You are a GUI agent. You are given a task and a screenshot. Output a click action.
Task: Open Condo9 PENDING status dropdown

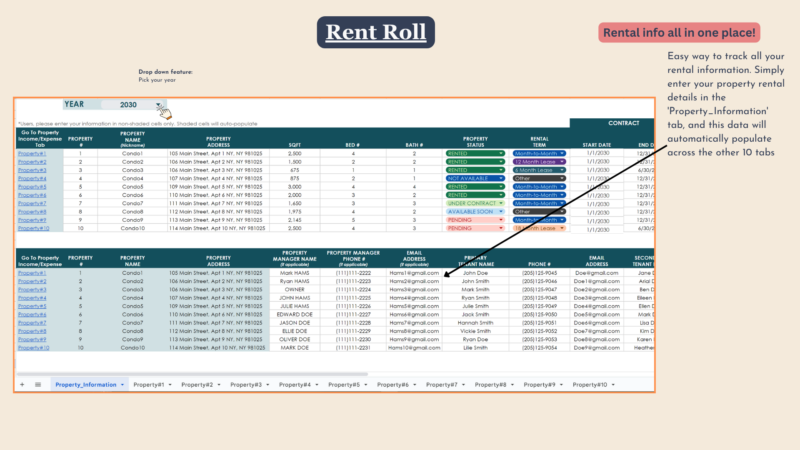501,220
